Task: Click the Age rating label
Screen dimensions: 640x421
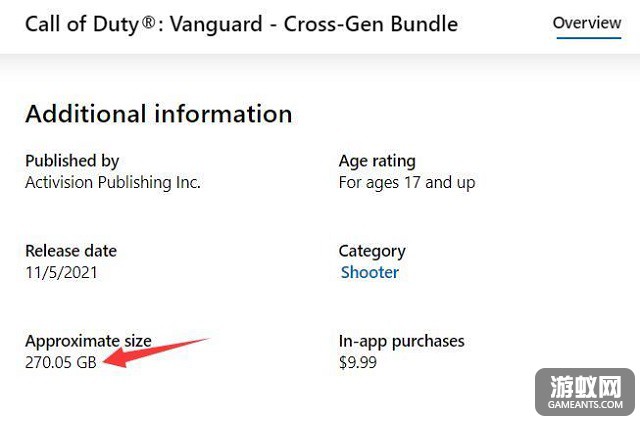Action: 377,162
